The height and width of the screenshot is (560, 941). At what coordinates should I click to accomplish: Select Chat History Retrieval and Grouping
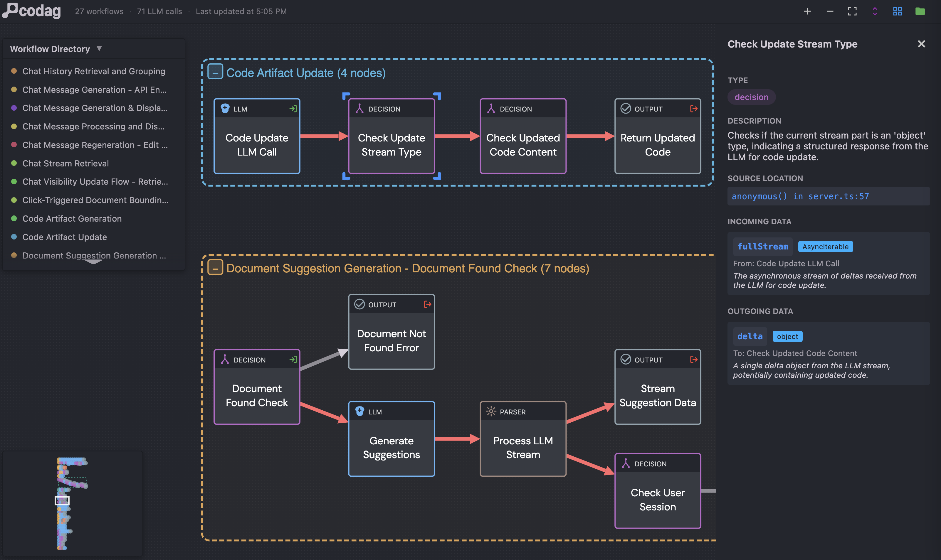coord(94,71)
